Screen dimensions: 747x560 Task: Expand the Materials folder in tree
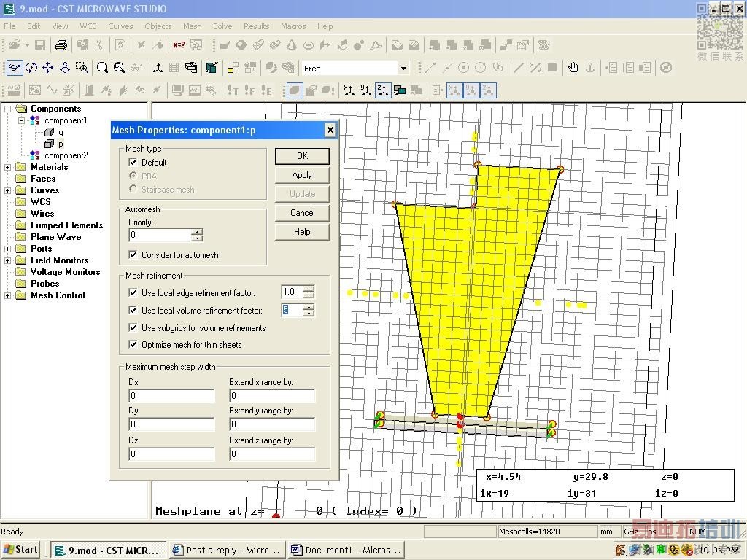click(x=8, y=167)
